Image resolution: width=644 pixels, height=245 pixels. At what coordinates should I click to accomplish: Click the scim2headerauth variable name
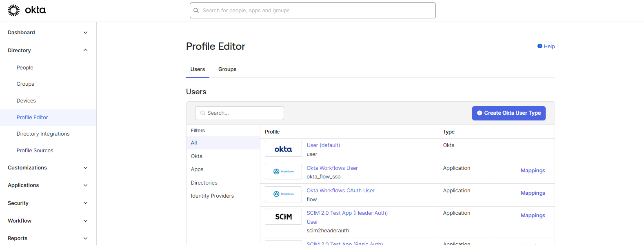tap(328, 231)
